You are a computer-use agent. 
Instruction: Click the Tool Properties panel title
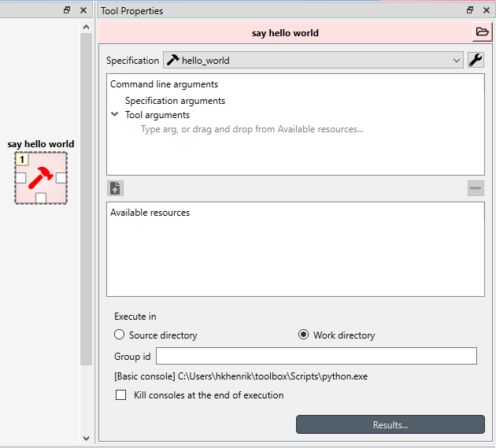coord(132,11)
